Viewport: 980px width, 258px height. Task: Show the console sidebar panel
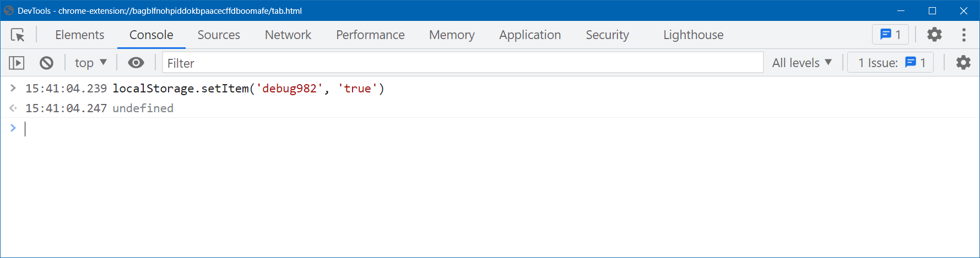point(17,63)
